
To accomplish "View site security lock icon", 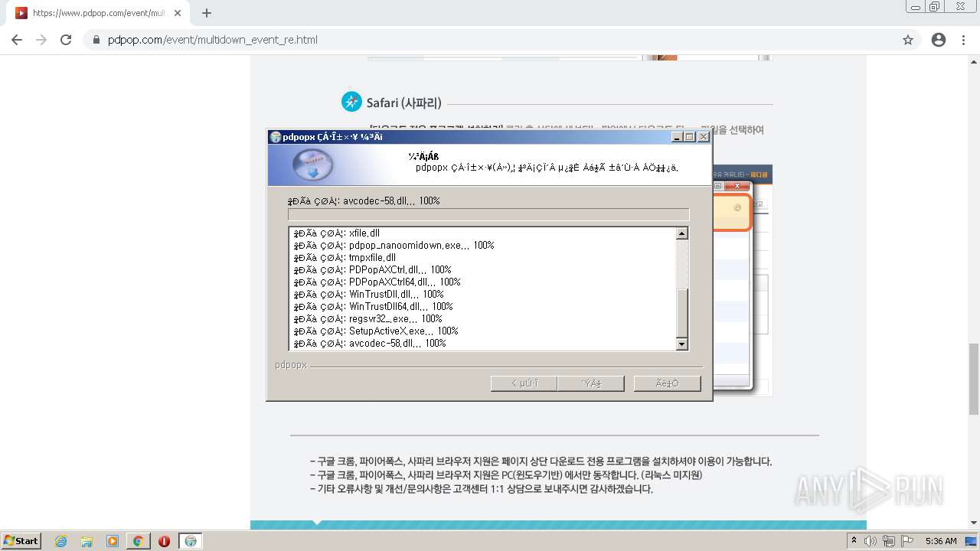I will click(x=96, y=40).
